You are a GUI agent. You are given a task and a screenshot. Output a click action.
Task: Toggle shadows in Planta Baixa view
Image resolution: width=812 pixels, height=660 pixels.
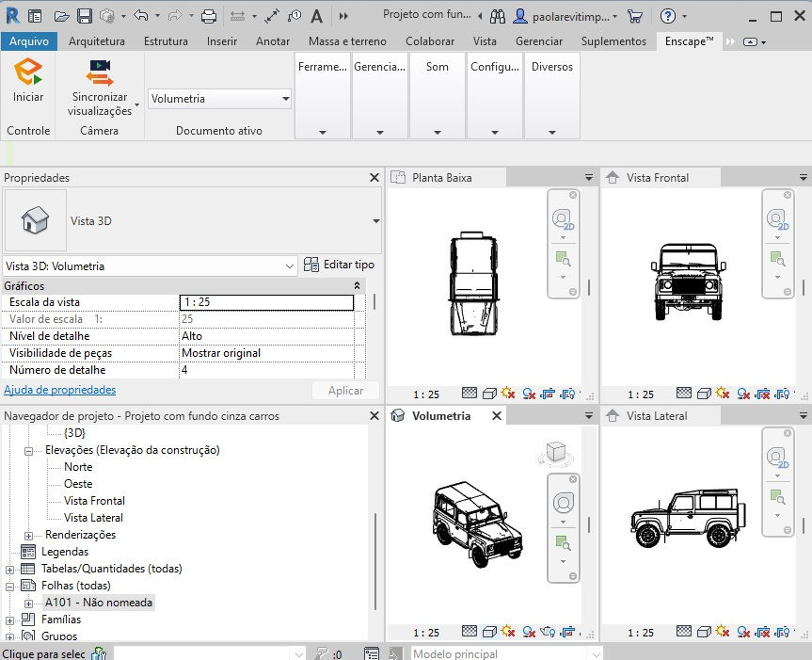528,394
